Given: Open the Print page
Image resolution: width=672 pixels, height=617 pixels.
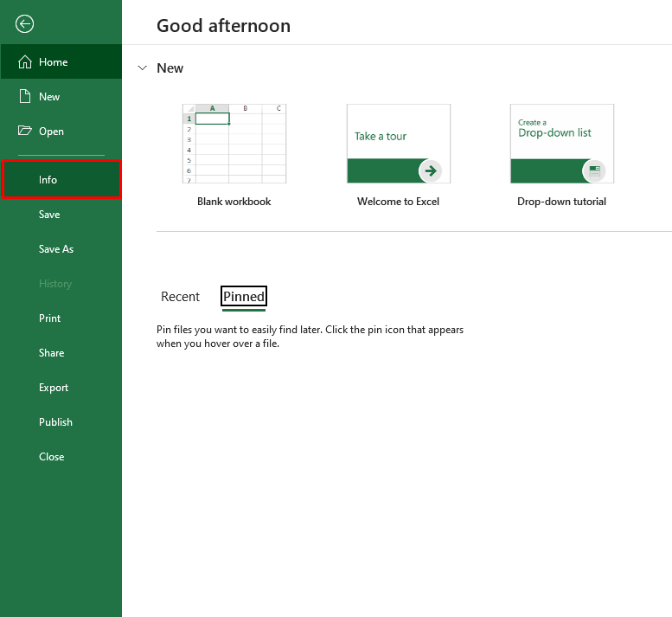Looking at the screenshot, I should point(61,318).
